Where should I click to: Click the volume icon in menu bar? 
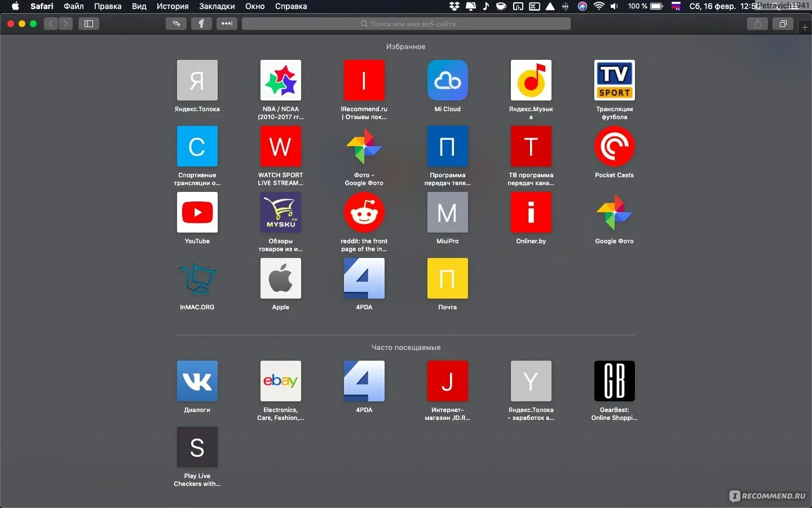click(x=614, y=6)
